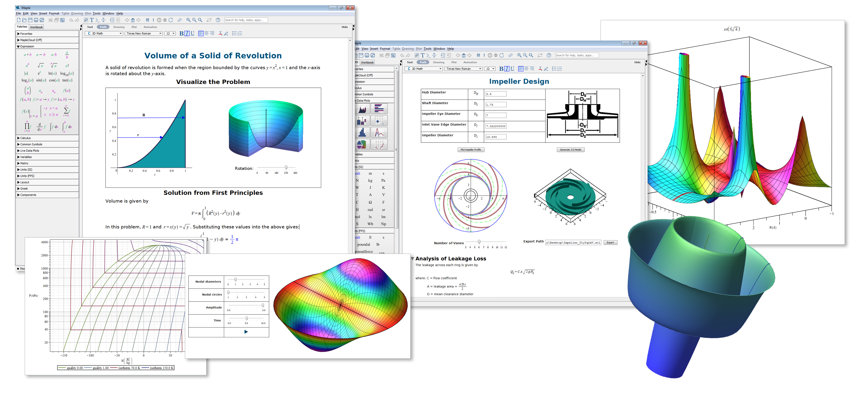This screenshot has width=868, height=400.
Task: Toggle Italic formatting in the left window
Action: 187,33
